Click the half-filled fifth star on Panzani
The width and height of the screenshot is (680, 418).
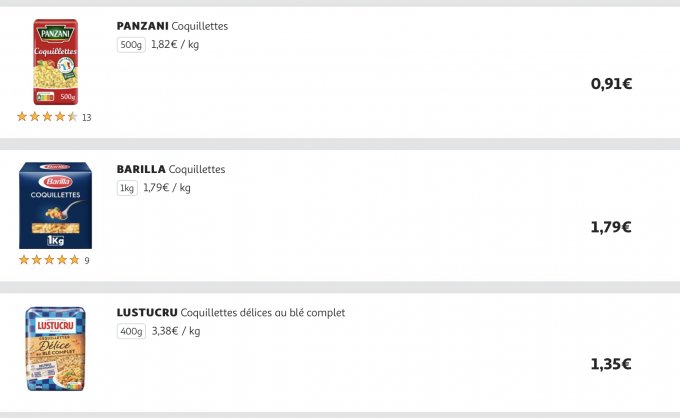coord(73,117)
